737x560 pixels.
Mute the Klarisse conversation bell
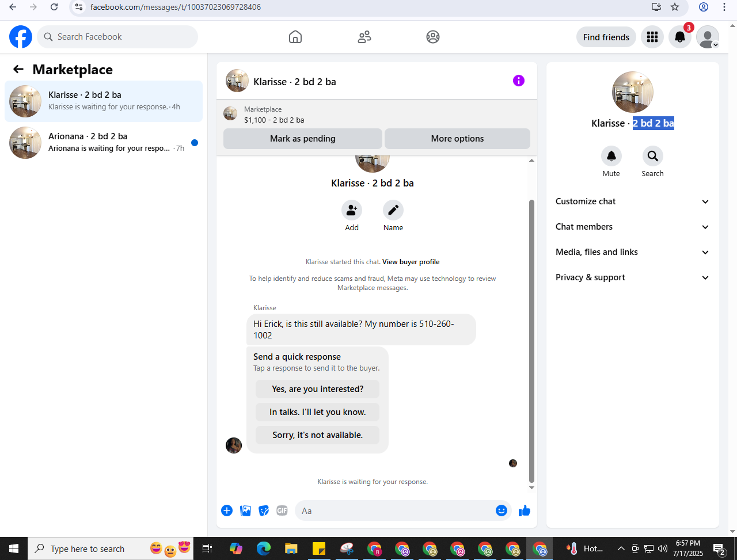point(611,156)
